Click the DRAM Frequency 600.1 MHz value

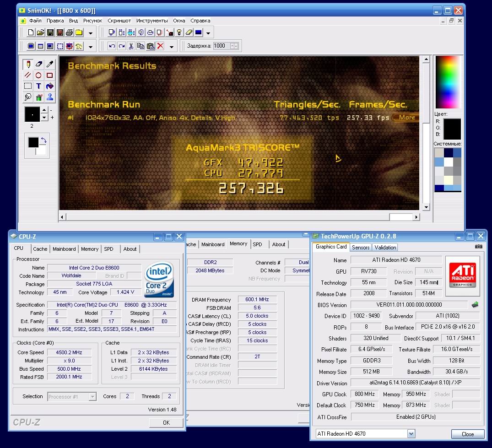click(257, 299)
